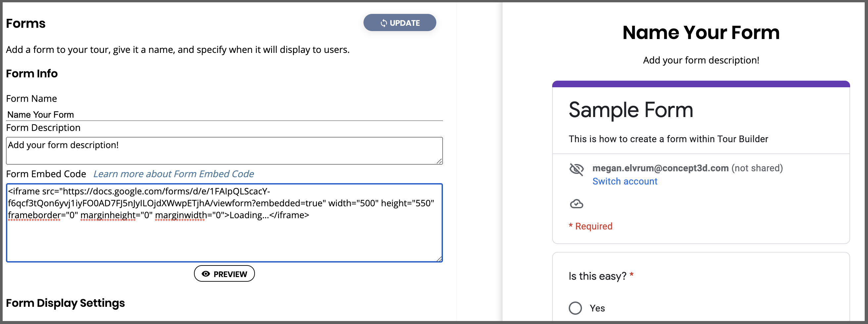Click into the Form Description textarea
The height and width of the screenshot is (324, 868).
click(x=224, y=151)
